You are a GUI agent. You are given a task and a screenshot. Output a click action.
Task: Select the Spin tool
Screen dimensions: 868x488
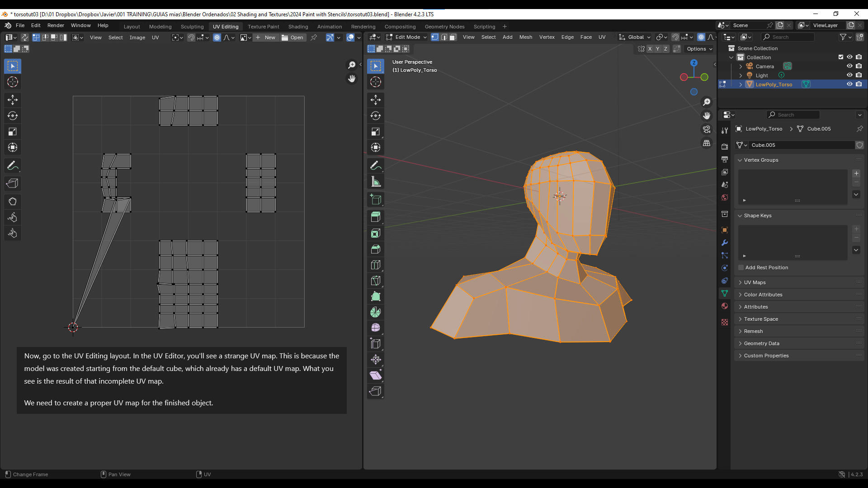[376, 312]
